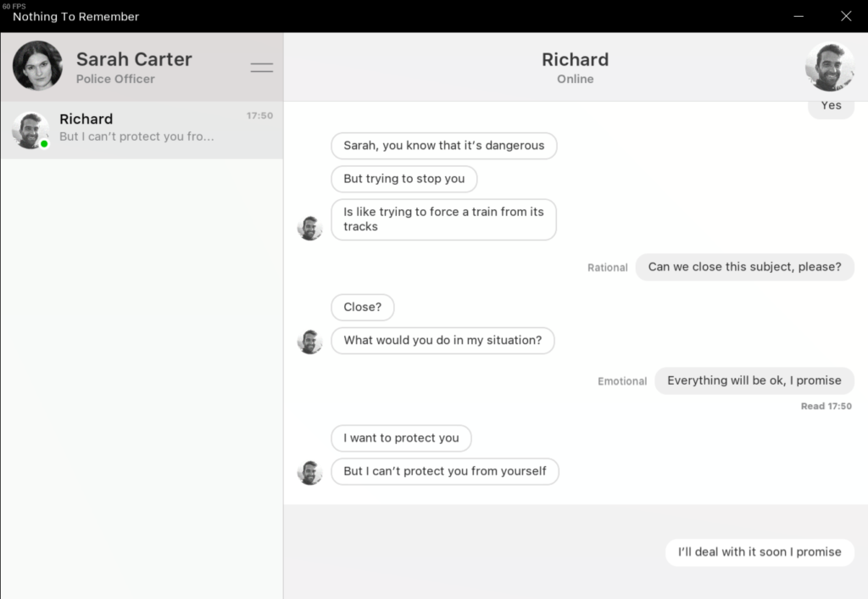Viewport: 868px width, 599px height.
Task: Click the 17:50 timestamp in the contact list
Action: pos(259,115)
